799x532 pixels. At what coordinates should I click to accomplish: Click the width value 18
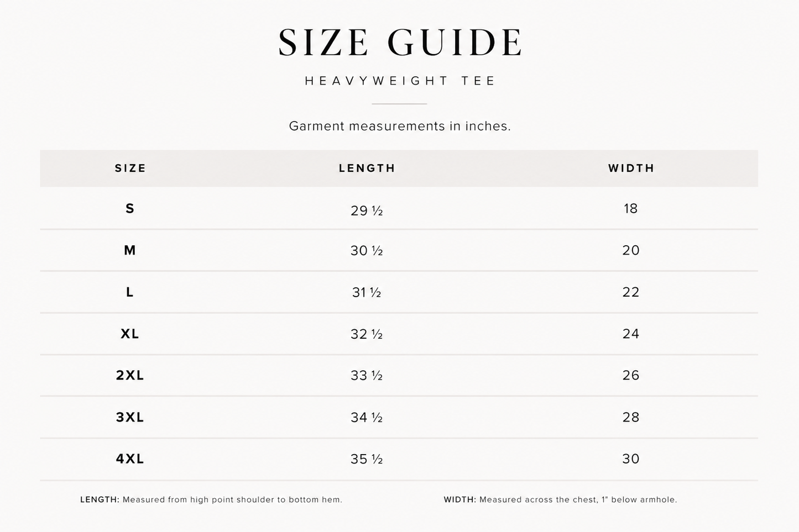630,208
